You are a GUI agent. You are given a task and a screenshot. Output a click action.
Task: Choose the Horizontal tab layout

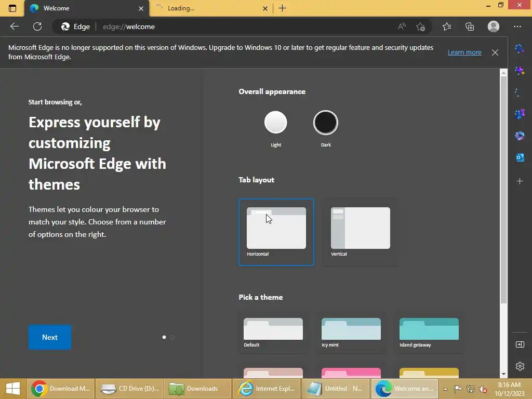tap(276, 232)
